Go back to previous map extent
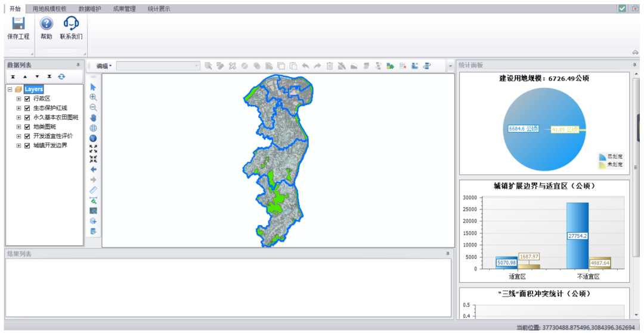 [x=93, y=169]
